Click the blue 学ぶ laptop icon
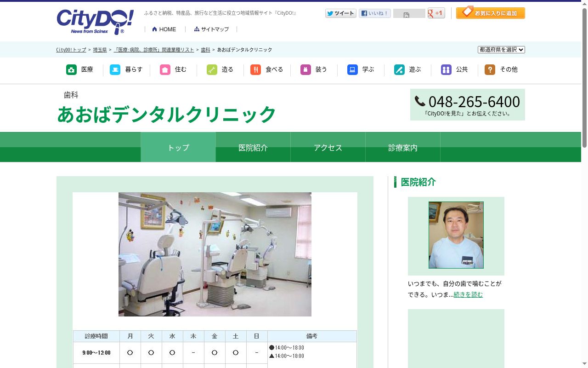588x368 pixels. click(x=352, y=69)
